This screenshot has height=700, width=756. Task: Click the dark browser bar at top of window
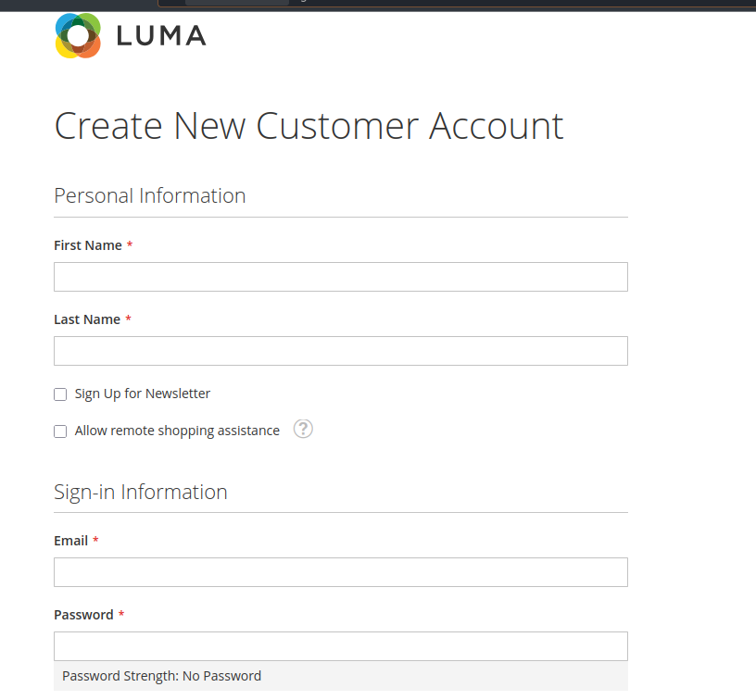(378, 5)
